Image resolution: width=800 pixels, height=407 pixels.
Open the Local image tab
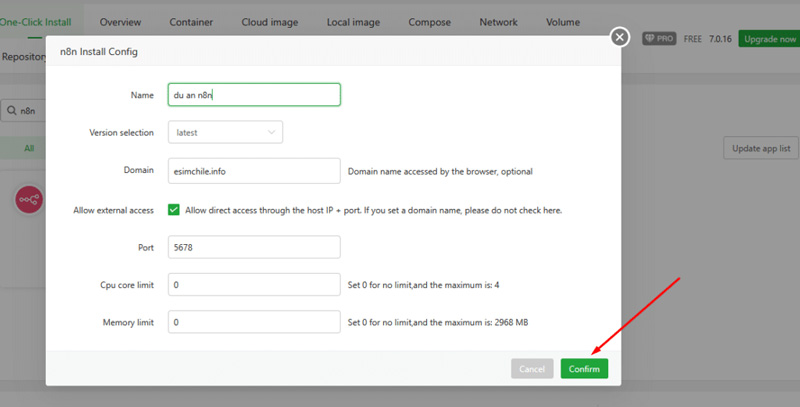coord(353,22)
